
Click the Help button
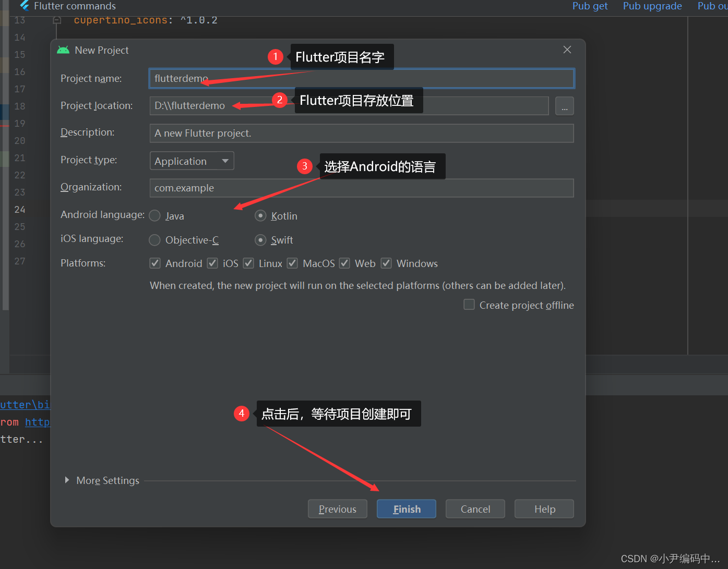[544, 509]
